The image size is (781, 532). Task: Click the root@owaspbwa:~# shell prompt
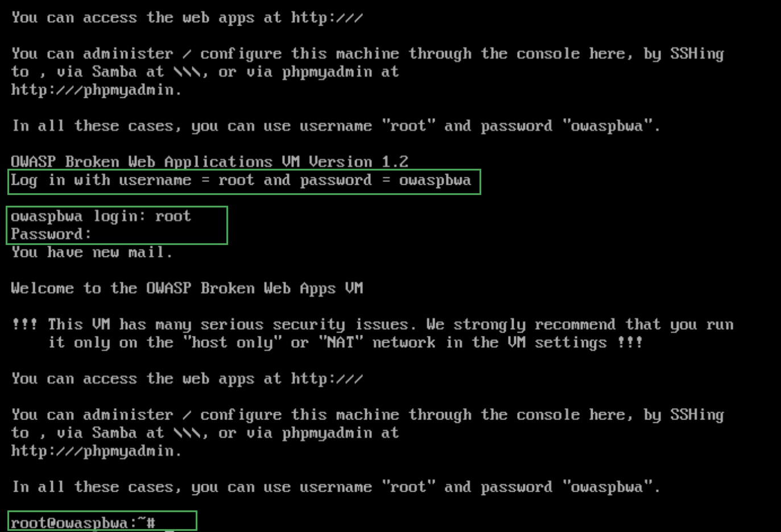tap(83, 522)
